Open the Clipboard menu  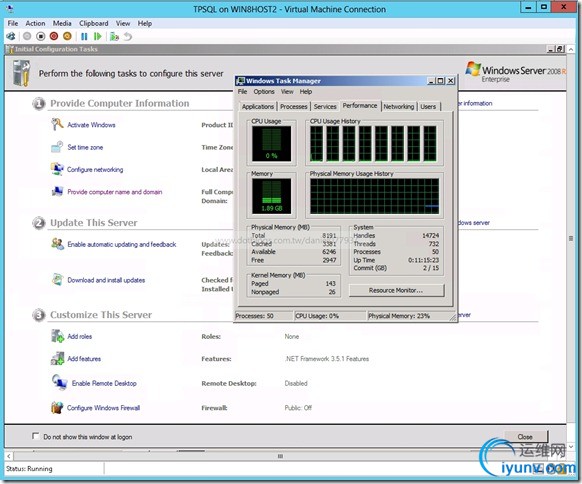pyautogui.click(x=94, y=23)
